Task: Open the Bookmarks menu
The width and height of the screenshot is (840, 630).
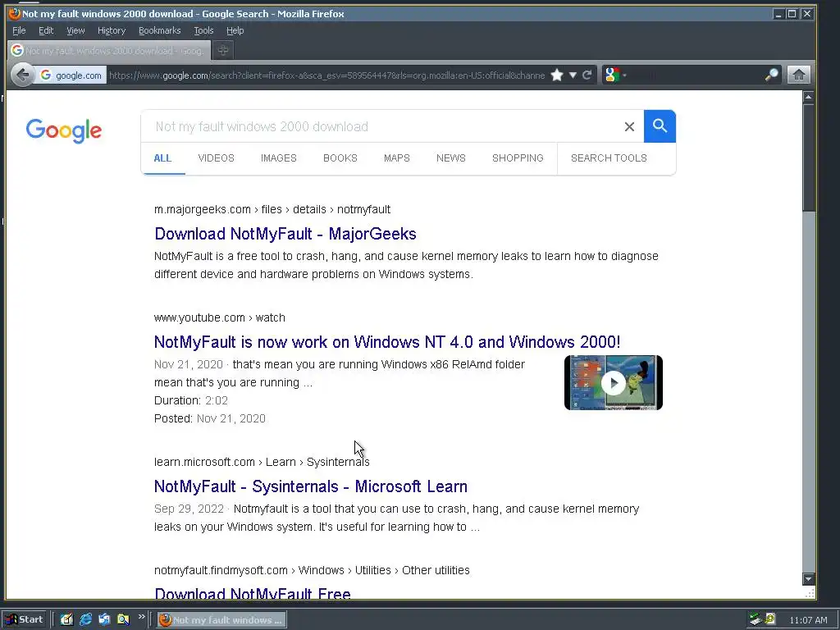Action: tap(160, 30)
